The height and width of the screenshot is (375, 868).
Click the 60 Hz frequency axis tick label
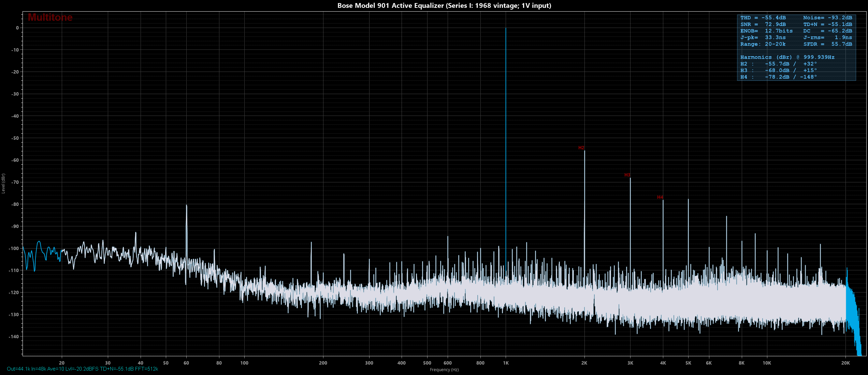(186, 363)
